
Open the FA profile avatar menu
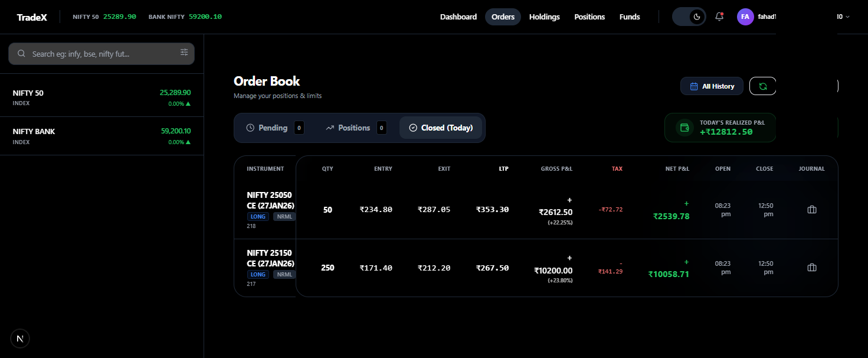pyautogui.click(x=745, y=17)
